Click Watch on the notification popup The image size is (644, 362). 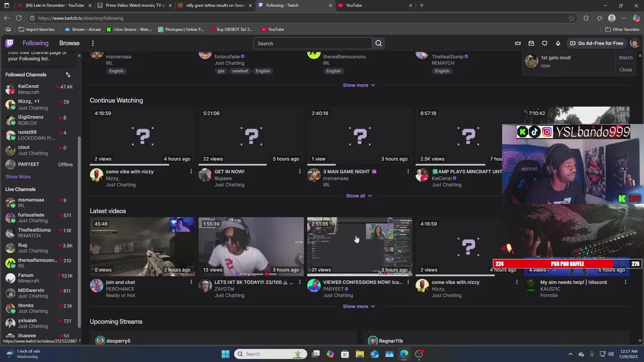pos(625,58)
